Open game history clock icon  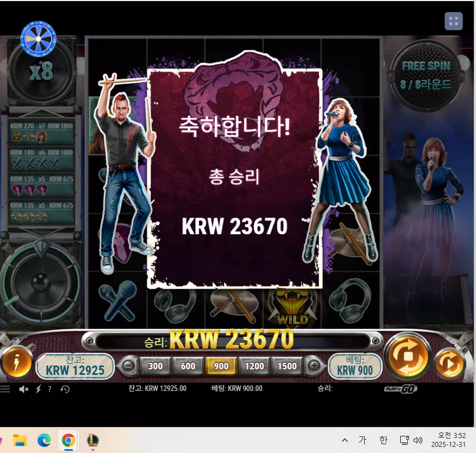pos(65,389)
